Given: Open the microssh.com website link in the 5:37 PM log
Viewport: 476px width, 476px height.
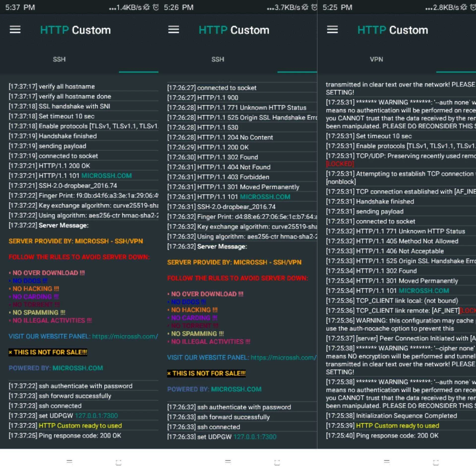Looking at the screenshot, I should [125, 336].
